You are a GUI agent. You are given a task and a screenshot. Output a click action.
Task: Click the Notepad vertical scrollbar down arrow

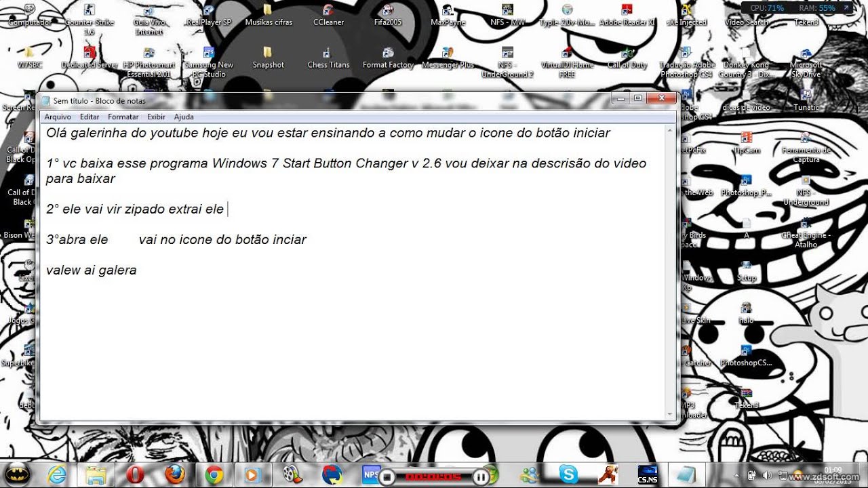(671, 414)
